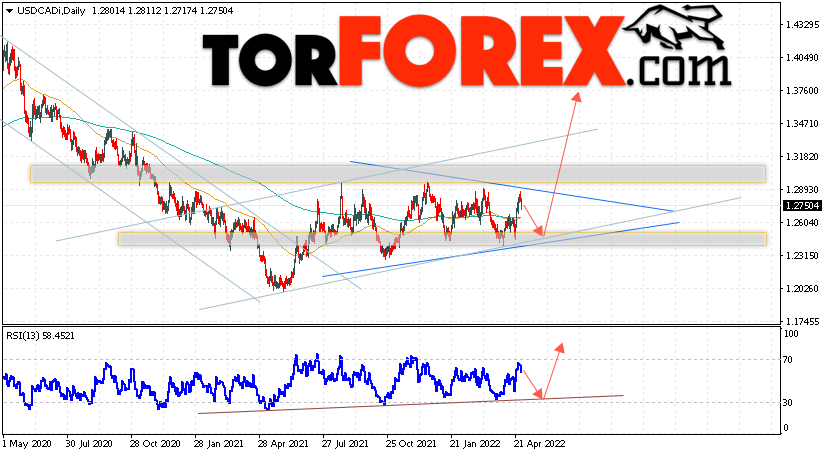Click the 1.34710 price axis value
The image size is (826, 455).
(801, 124)
